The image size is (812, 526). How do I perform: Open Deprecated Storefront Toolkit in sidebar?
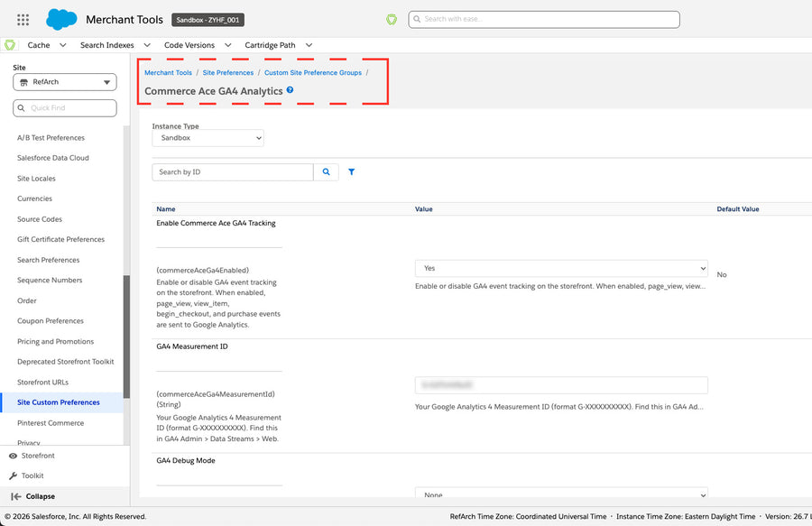(65, 362)
